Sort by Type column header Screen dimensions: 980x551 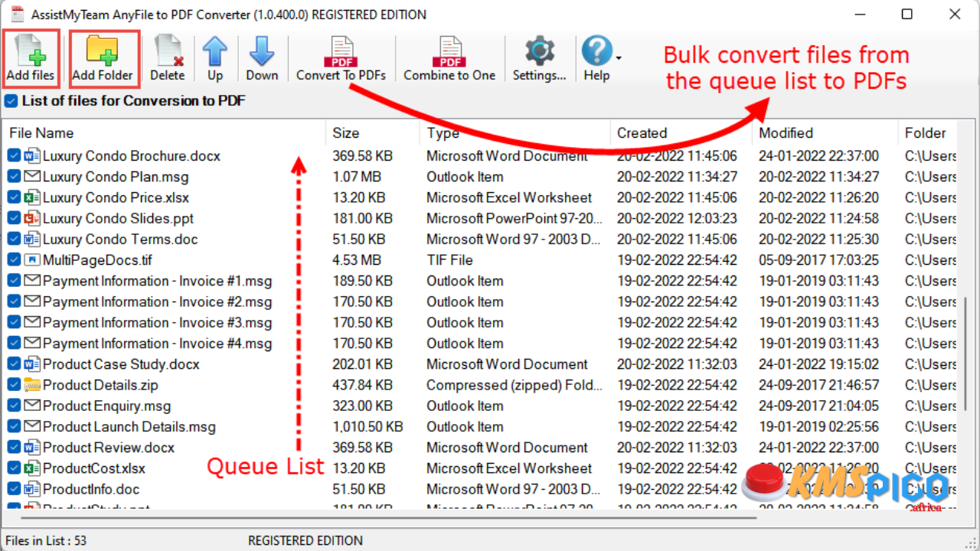[x=515, y=133]
